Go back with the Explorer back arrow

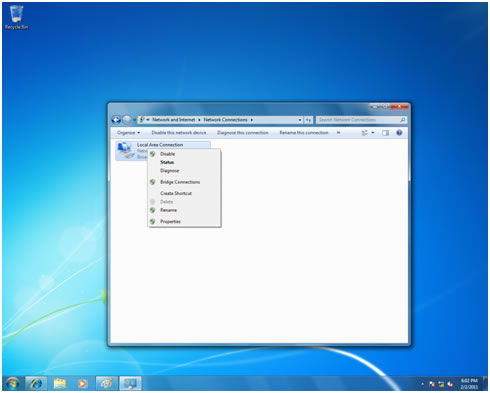[116, 120]
